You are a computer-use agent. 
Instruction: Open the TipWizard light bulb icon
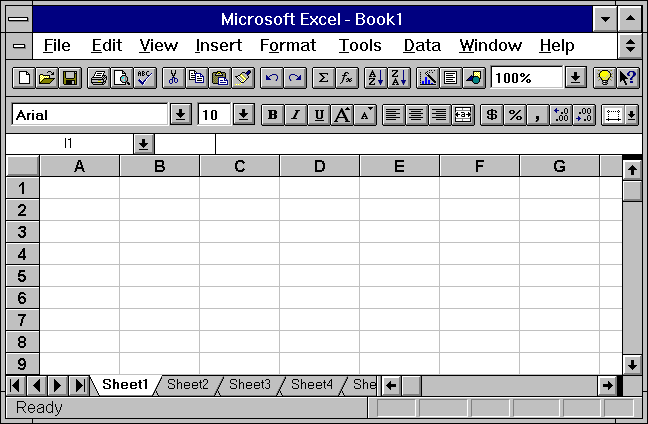tap(604, 78)
